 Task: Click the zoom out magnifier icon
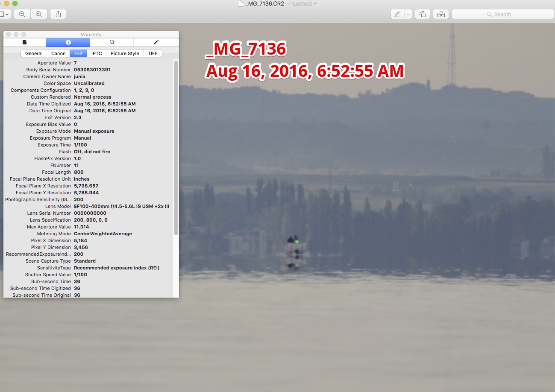22,14
